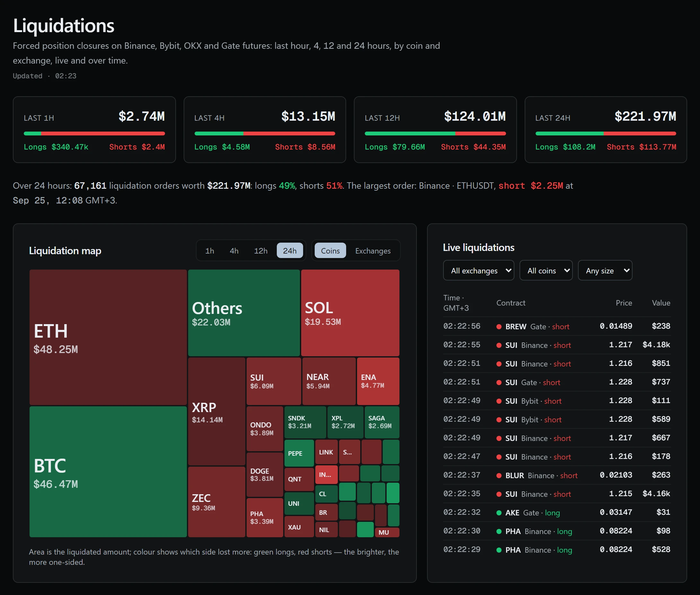The height and width of the screenshot is (595, 700).
Task: Select the SOL $19.53M tile
Action: [x=350, y=313]
